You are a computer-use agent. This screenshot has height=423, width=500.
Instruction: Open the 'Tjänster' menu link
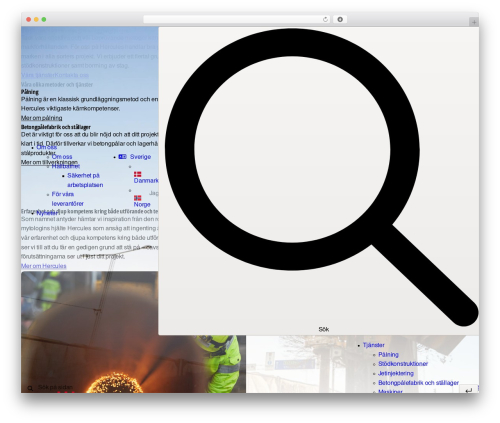tap(374, 345)
